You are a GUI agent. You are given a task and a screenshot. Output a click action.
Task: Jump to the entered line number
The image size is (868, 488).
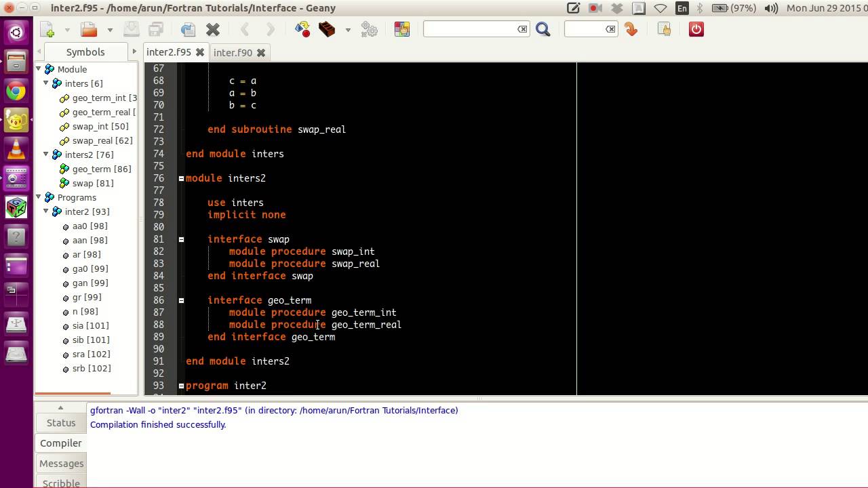click(x=631, y=29)
